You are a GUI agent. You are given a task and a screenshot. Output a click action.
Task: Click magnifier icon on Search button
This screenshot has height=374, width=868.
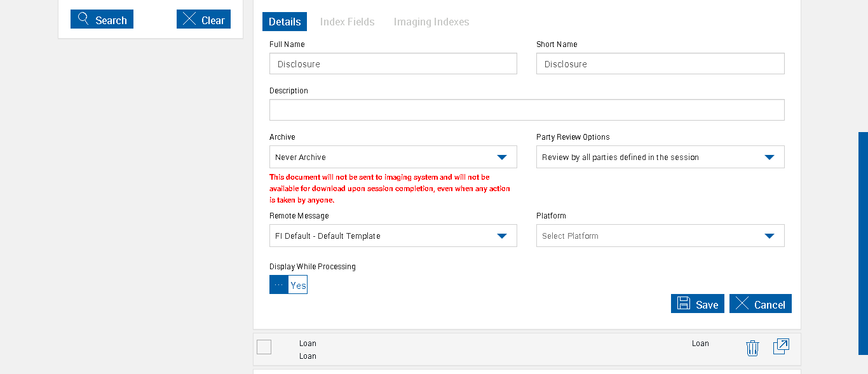tap(83, 19)
